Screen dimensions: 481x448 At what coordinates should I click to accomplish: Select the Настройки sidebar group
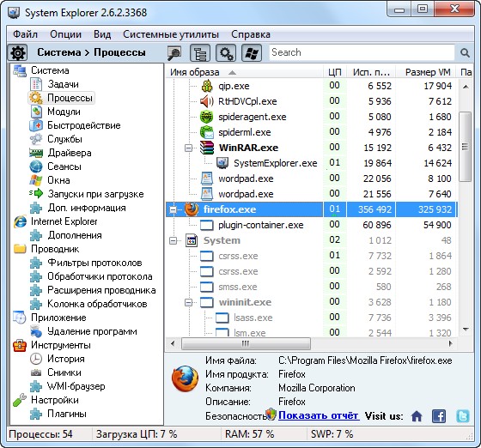(x=55, y=400)
